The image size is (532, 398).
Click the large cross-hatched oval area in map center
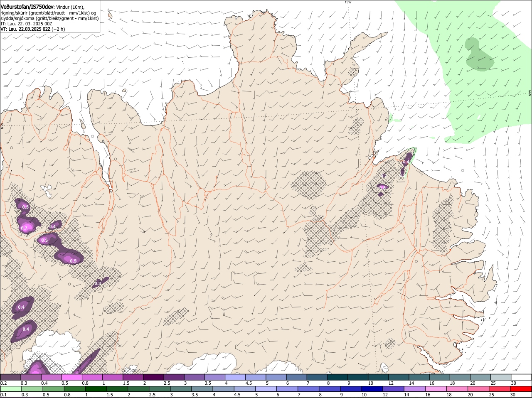point(308,184)
